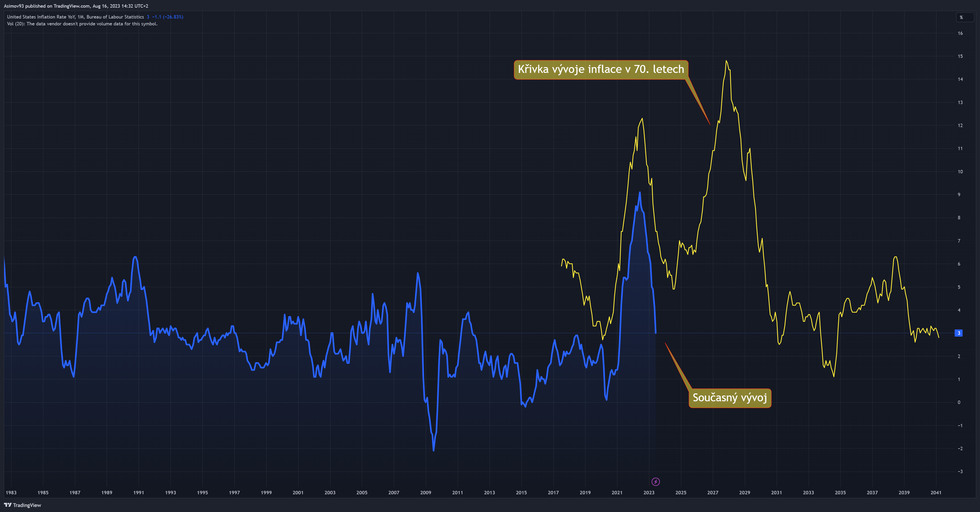Click the 2023 label on time axis
This screenshot has width=980, height=512.
[649, 493]
